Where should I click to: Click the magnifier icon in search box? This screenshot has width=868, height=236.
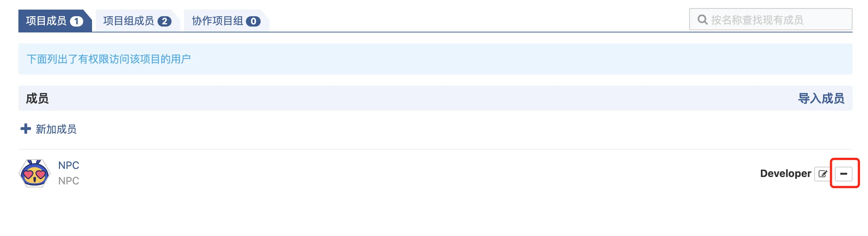pos(702,20)
